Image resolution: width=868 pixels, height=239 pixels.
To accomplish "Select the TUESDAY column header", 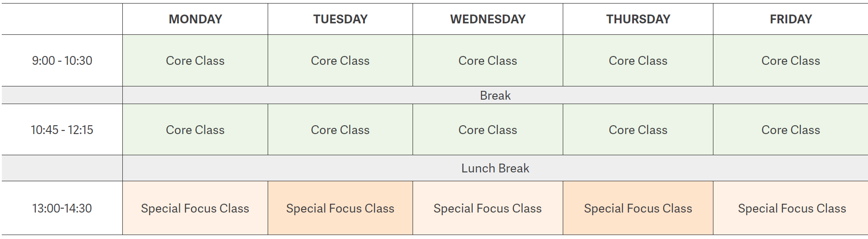I will [x=340, y=19].
